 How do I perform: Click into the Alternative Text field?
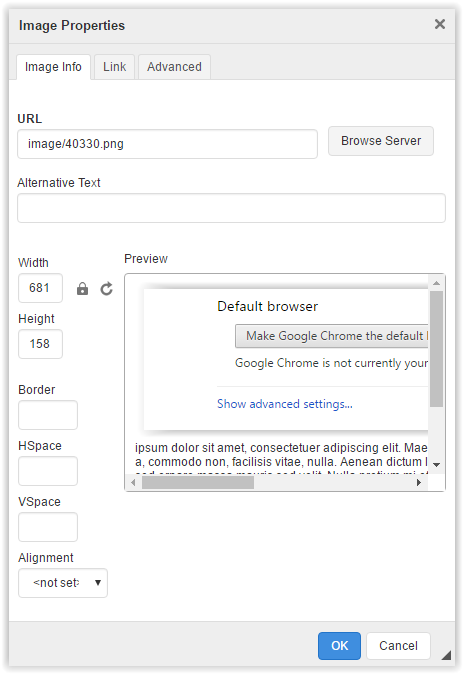(231, 208)
